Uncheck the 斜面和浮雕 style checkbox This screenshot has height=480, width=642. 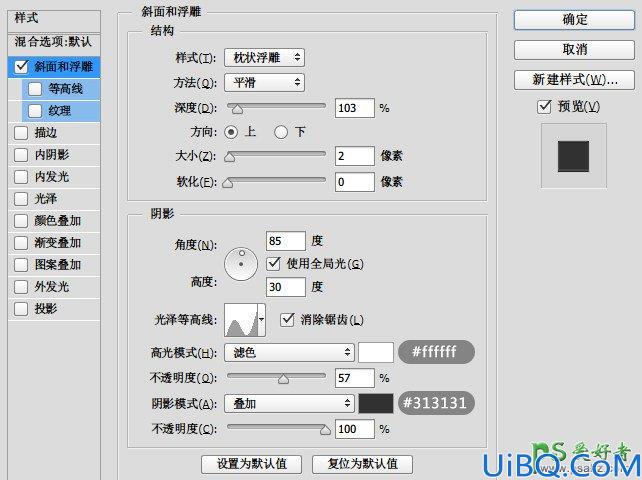coord(21,67)
